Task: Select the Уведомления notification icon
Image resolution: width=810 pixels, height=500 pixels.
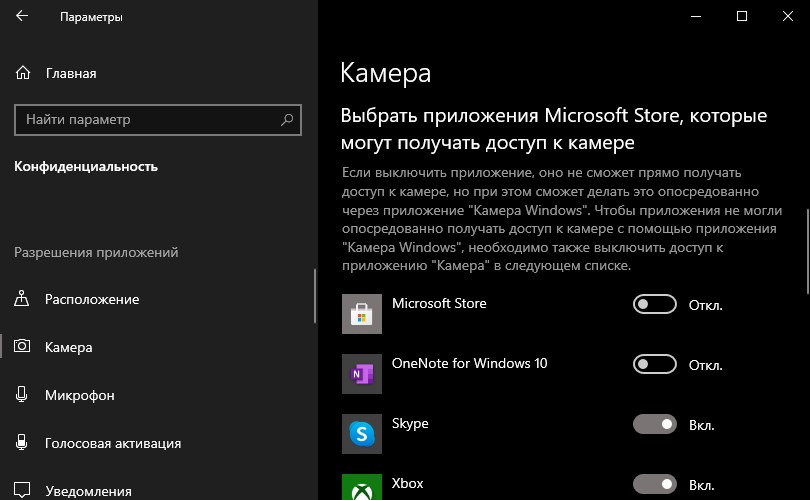Action: (22, 490)
